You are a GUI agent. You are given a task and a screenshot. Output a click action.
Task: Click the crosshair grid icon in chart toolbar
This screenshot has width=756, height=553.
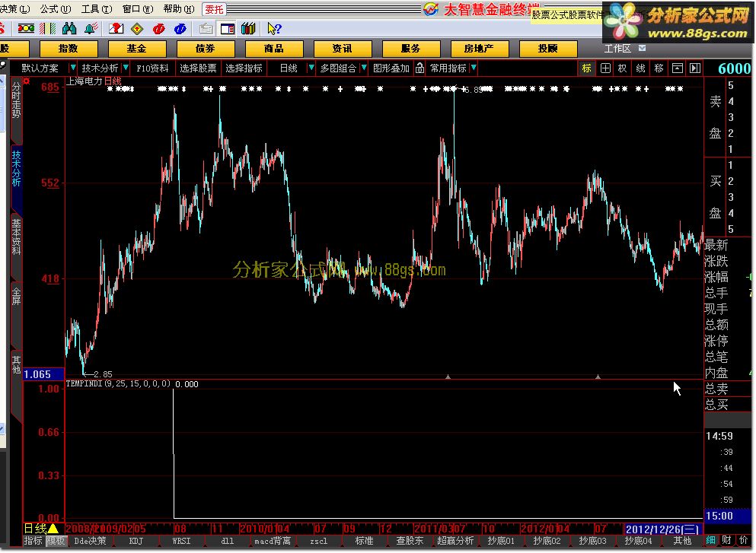pyautogui.click(x=605, y=68)
